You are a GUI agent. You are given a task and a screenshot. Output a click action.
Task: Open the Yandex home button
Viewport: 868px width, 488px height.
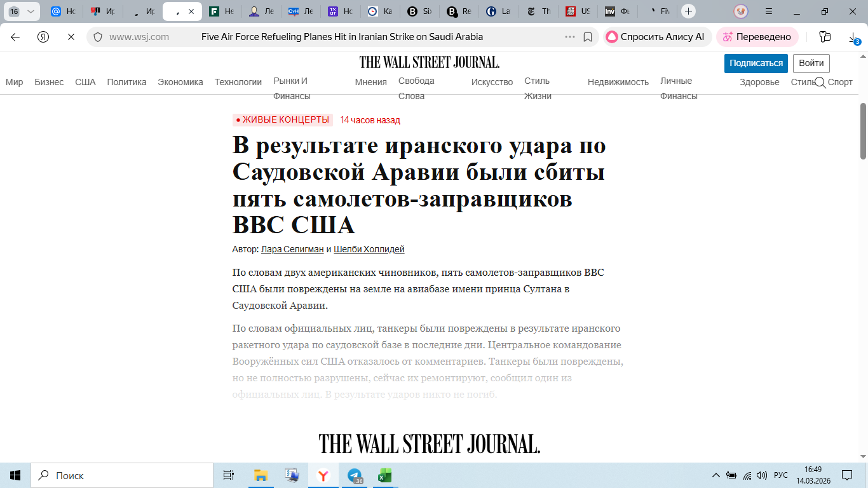[x=43, y=37]
